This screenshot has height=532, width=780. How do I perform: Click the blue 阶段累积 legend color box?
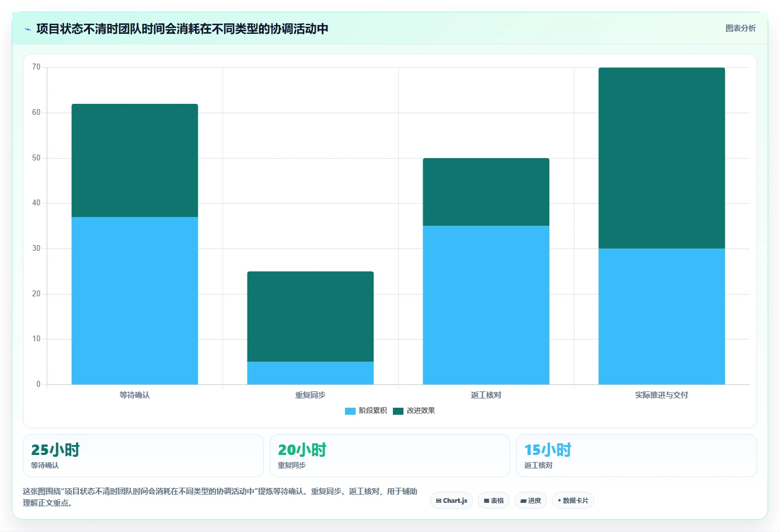350,411
